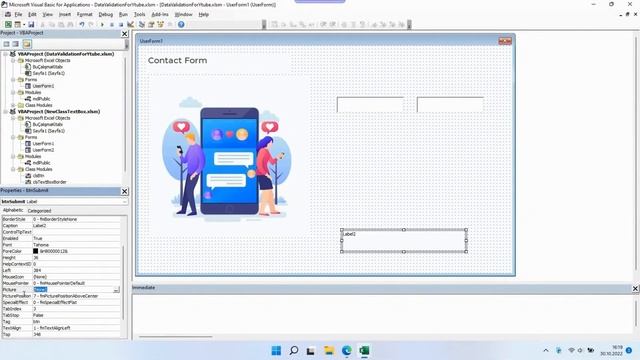This screenshot has width=640, height=360.
Task: Open the Tools menu
Action: pyautogui.click(x=139, y=14)
